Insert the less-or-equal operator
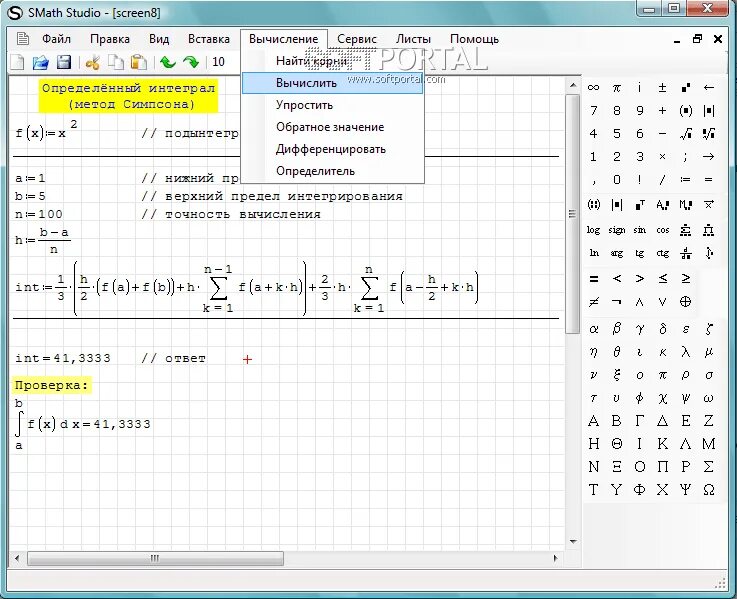This screenshot has width=737, height=599. click(663, 279)
